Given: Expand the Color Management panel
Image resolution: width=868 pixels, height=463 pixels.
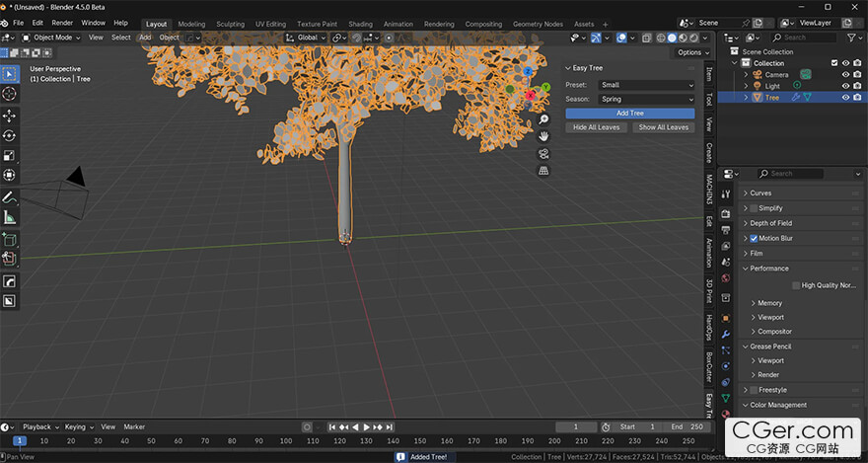Looking at the screenshot, I should tap(778, 405).
